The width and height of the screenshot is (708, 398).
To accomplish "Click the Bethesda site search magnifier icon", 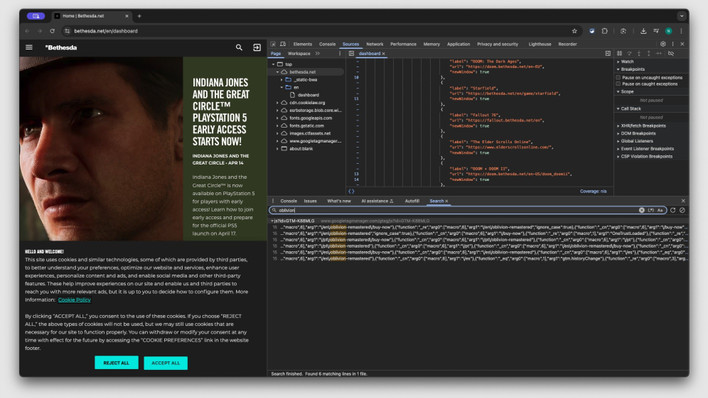I will 239,47.
